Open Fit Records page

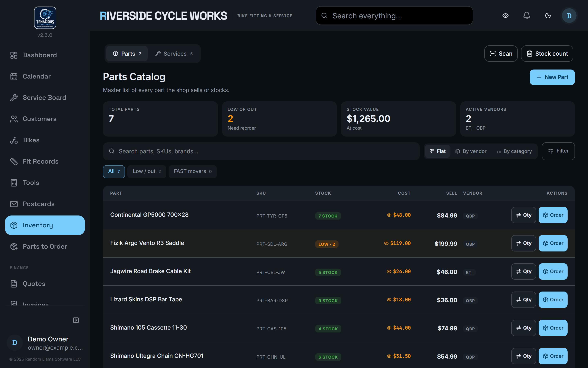(45, 161)
